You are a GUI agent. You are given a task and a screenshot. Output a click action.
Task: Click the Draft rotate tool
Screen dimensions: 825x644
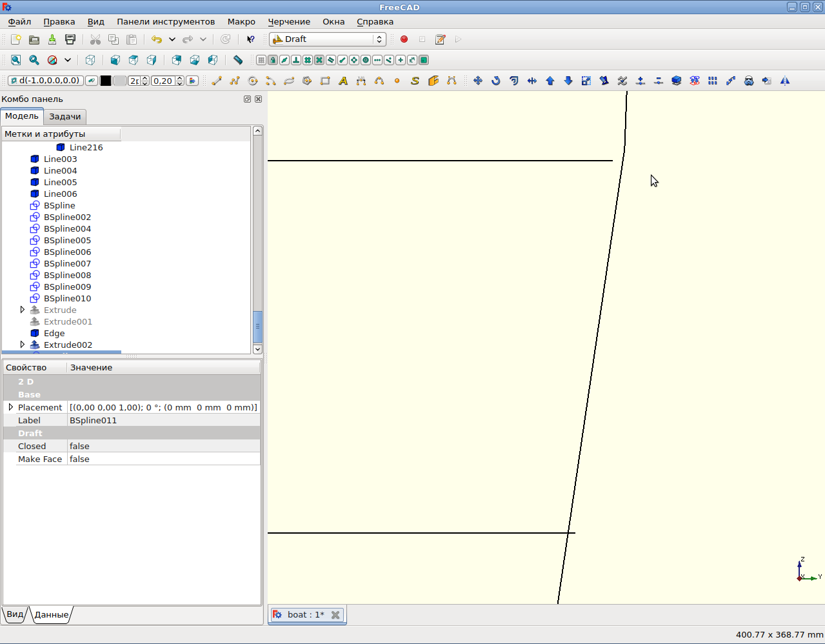pos(496,81)
